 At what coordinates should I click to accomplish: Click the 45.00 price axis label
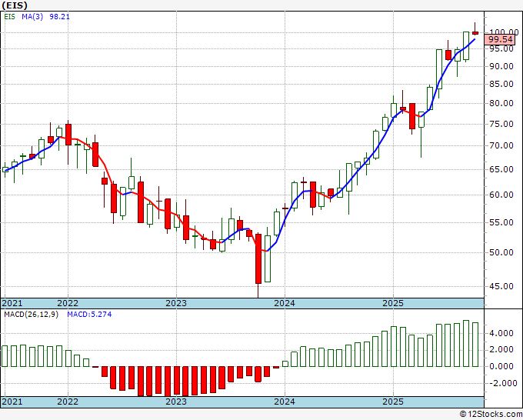[x=501, y=286]
